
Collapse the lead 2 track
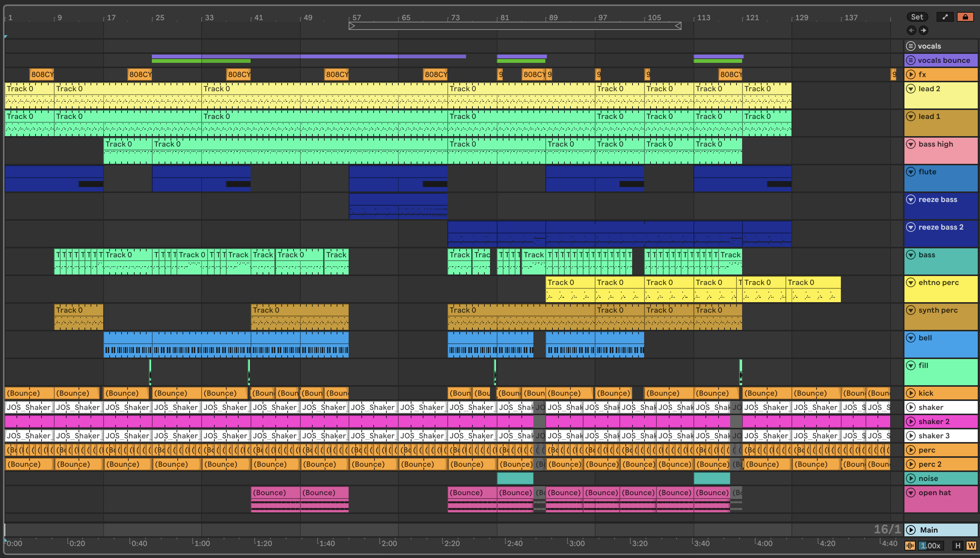tap(911, 89)
